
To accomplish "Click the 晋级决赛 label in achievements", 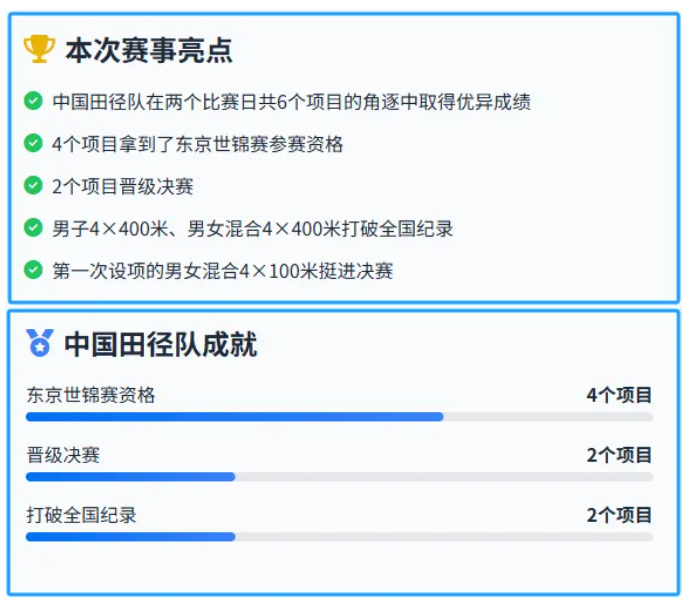I will point(63,455).
